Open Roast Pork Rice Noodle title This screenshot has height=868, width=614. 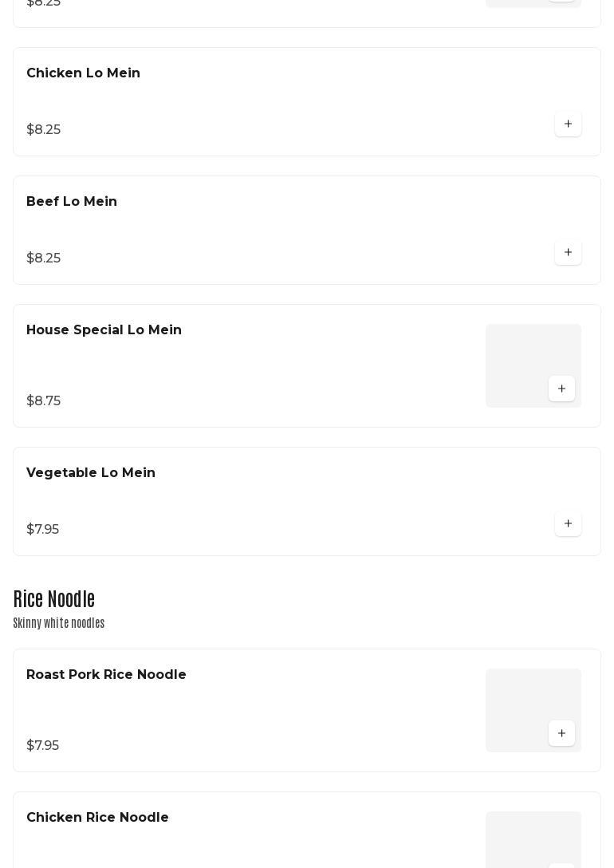pos(106,674)
